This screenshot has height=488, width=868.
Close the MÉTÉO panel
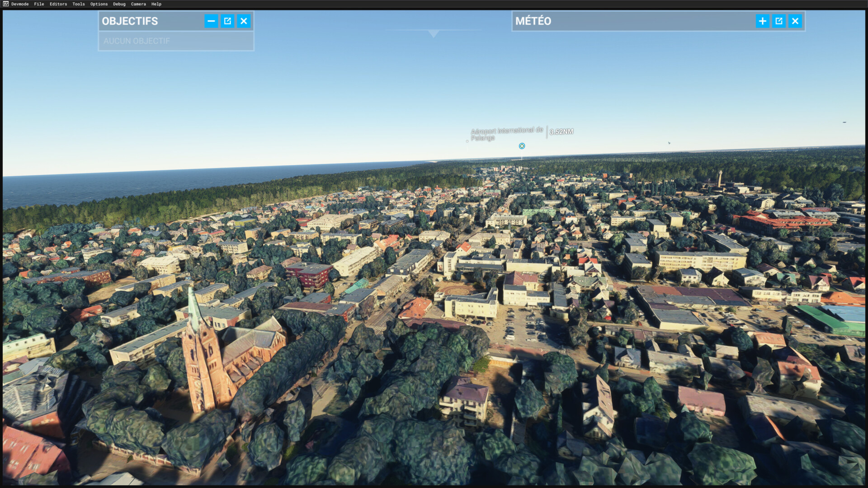(795, 21)
